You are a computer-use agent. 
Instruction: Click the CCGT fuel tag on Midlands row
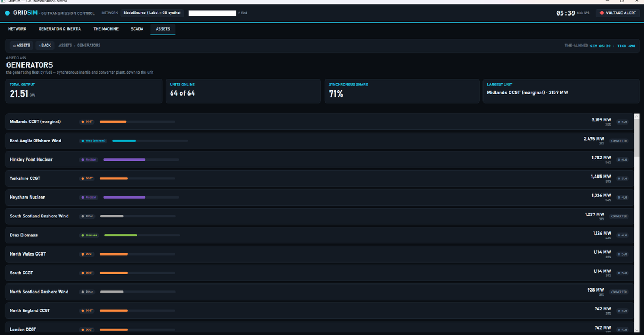pyautogui.click(x=87, y=122)
